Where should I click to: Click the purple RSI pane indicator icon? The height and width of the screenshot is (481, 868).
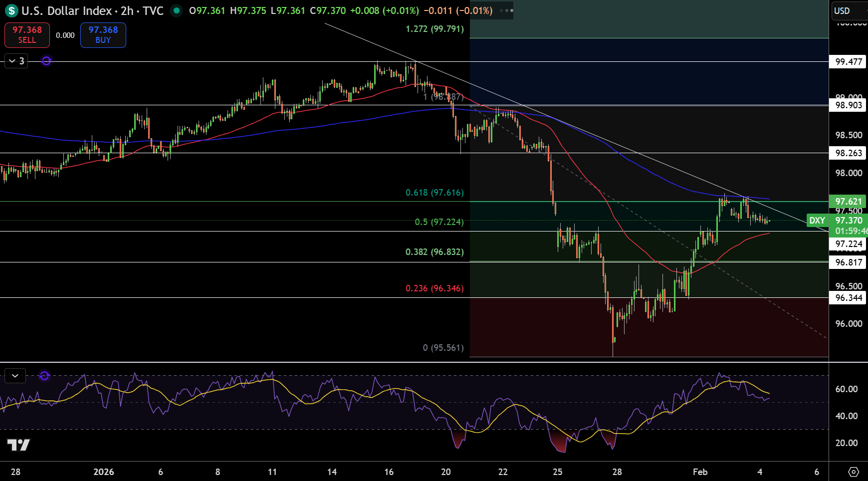(x=44, y=376)
